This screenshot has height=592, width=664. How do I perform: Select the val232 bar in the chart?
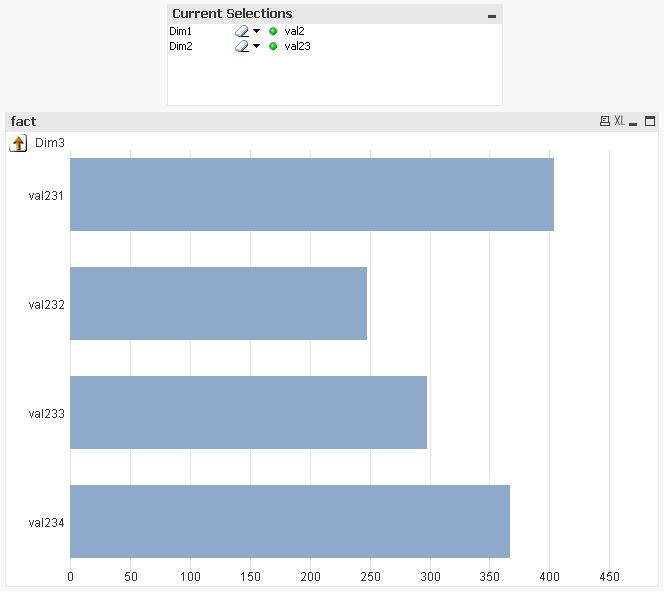click(219, 303)
